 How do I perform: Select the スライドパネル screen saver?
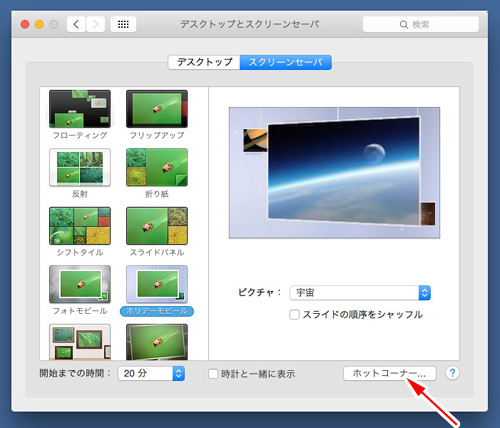[x=157, y=226]
